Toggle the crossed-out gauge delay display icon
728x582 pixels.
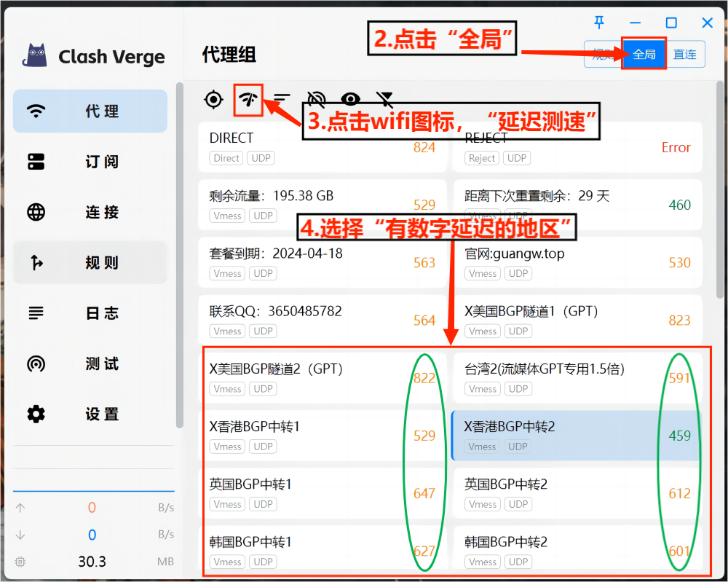pyautogui.click(x=317, y=100)
